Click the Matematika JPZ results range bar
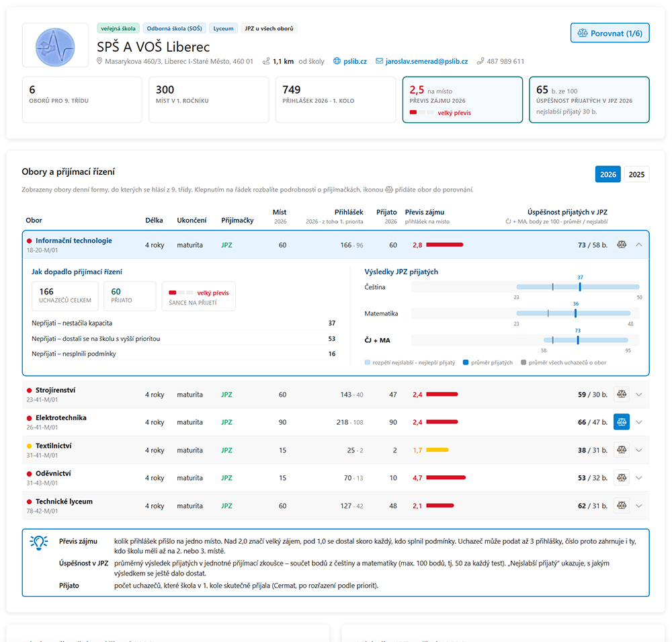672x642 pixels. (x=573, y=313)
